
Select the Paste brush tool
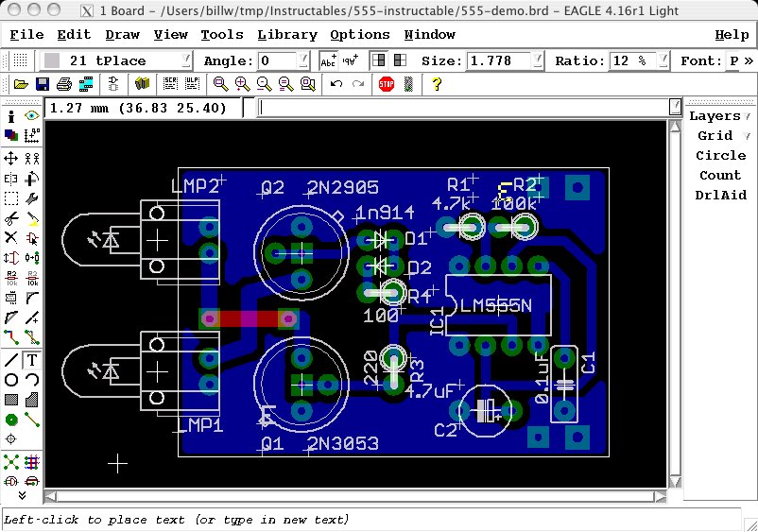[32, 218]
